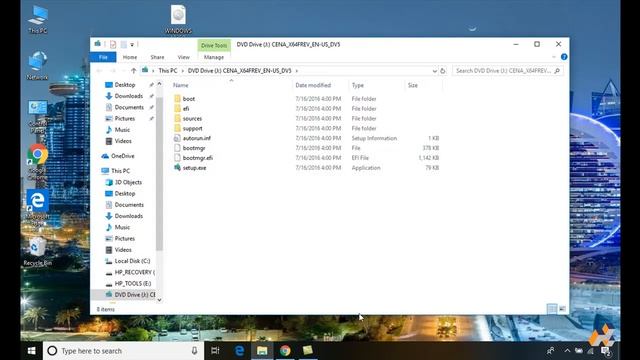
Task: Open the View ribbon tab
Action: point(184,57)
